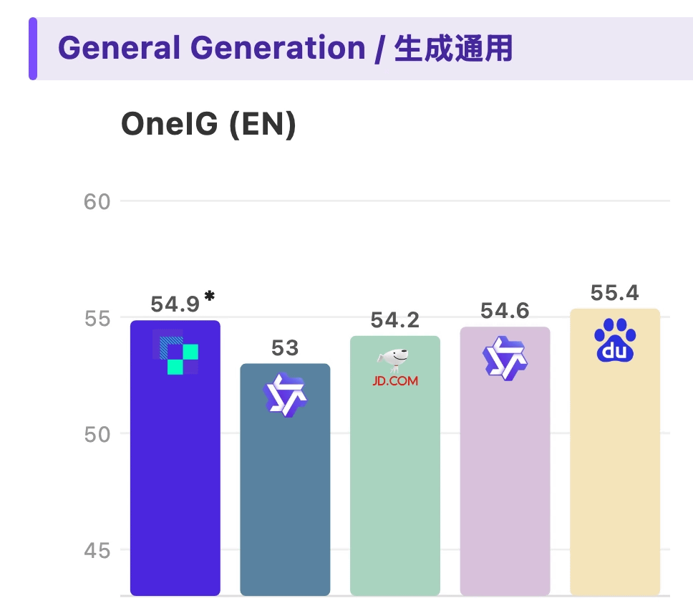
Task: Click the 54.9 score label
Action: (x=175, y=304)
